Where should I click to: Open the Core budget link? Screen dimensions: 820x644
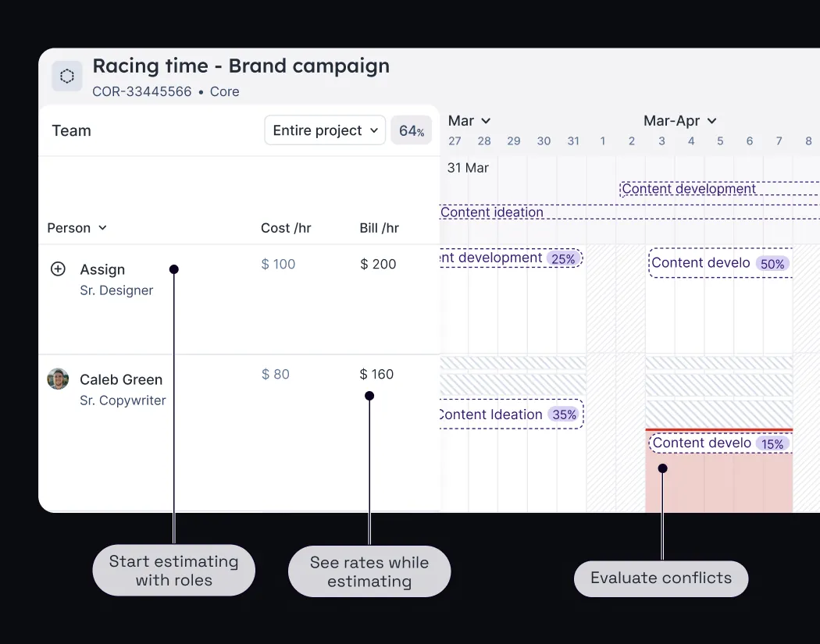pyautogui.click(x=224, y=91)
